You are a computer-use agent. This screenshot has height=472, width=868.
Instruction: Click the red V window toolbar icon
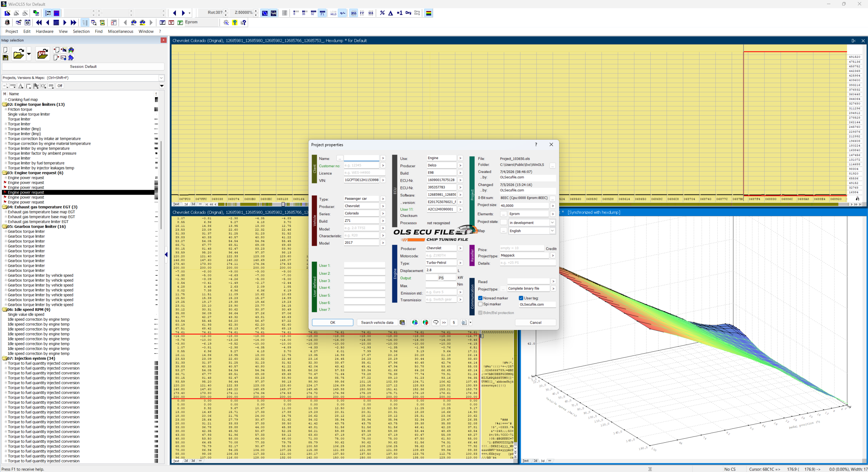pyautogui.click(x=171, y=22)
